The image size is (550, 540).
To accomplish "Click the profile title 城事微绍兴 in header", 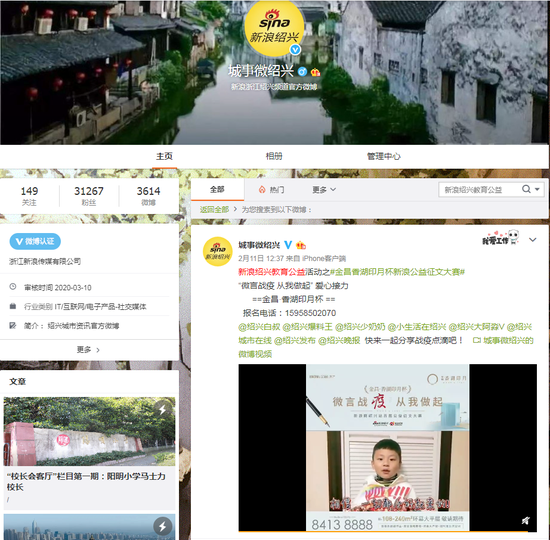I will [261, 71].
